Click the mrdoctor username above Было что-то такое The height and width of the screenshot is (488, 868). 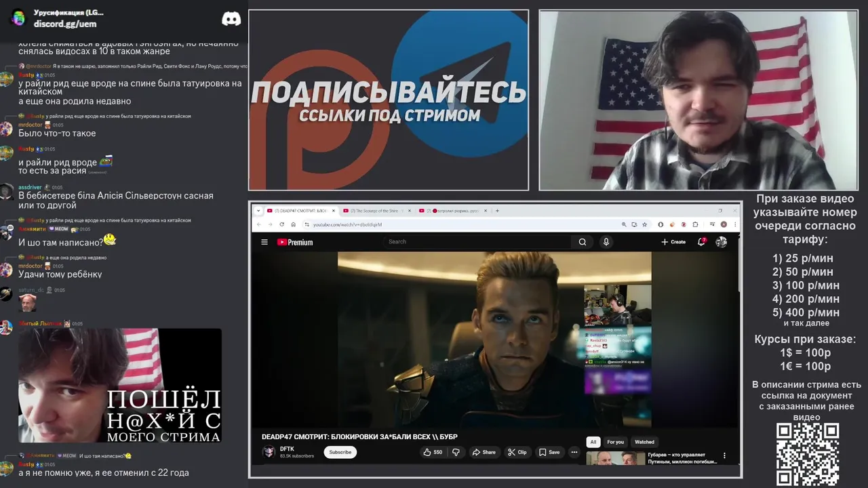pos(30,125)
